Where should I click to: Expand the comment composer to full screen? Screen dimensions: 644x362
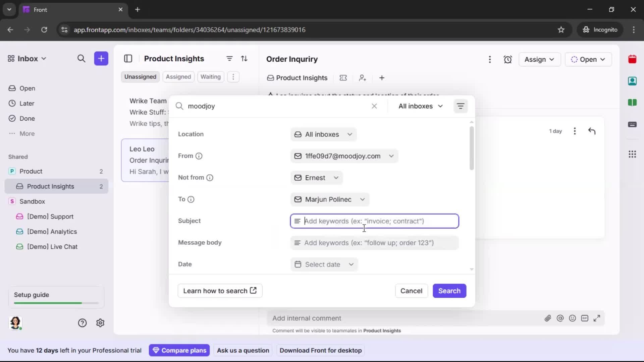[597, 318]
